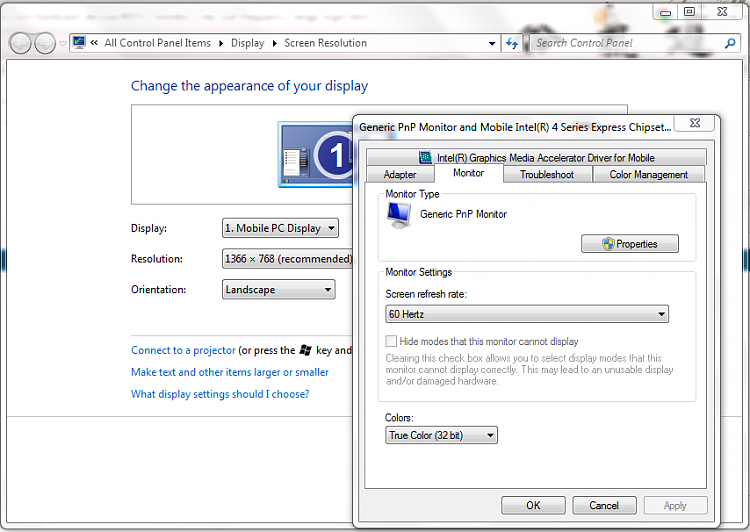Switch to Intel Graphics Media Accelerator Driver tab

point(536,157)
